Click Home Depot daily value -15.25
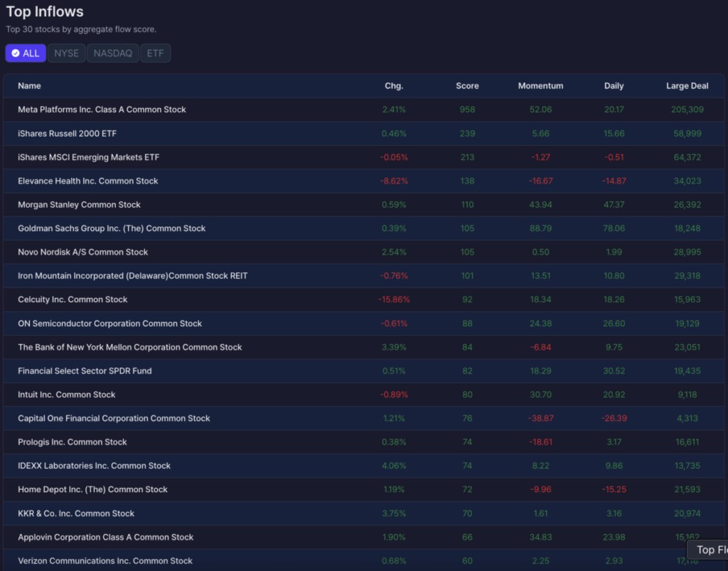 tap(614, 489)
